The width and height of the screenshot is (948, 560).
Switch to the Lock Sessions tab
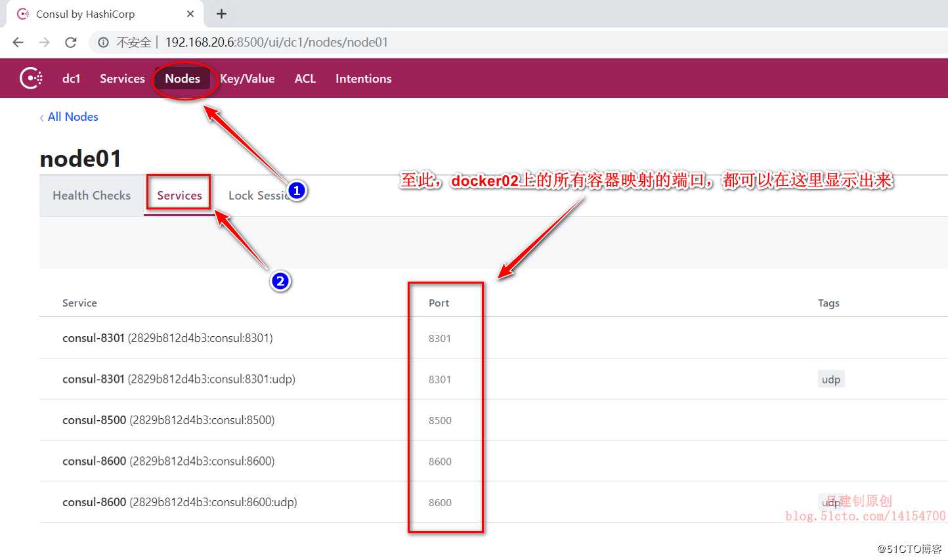pos(259,196)
